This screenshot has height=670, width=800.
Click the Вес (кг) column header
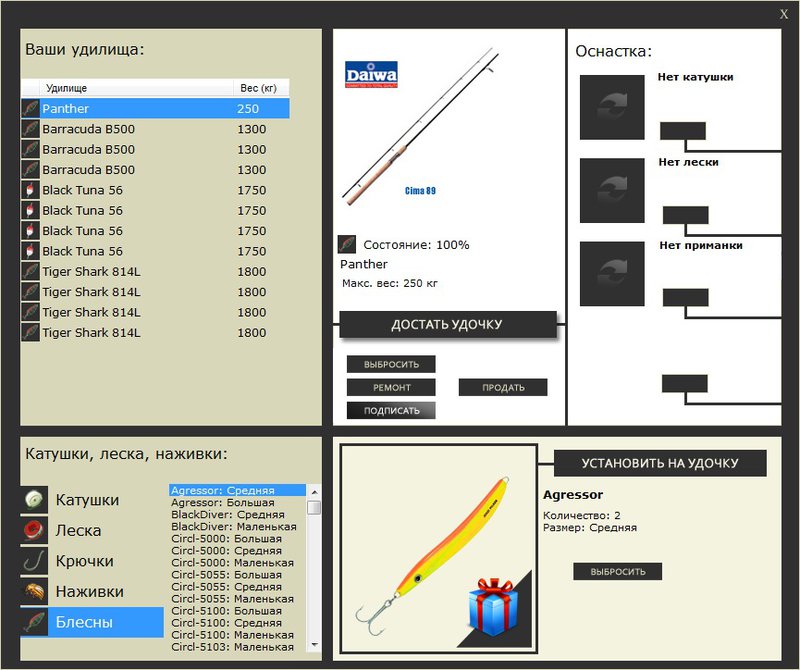tap(261, 88)
